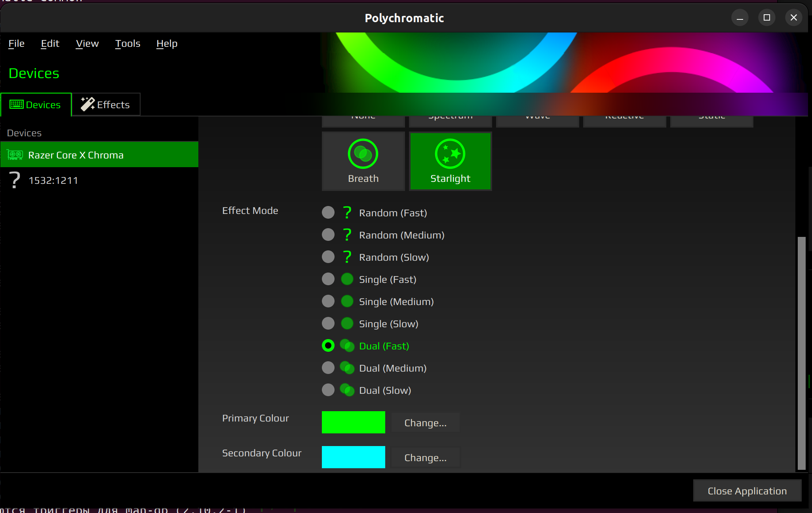Click the magic wand Effects icon

tap(87, 104)
